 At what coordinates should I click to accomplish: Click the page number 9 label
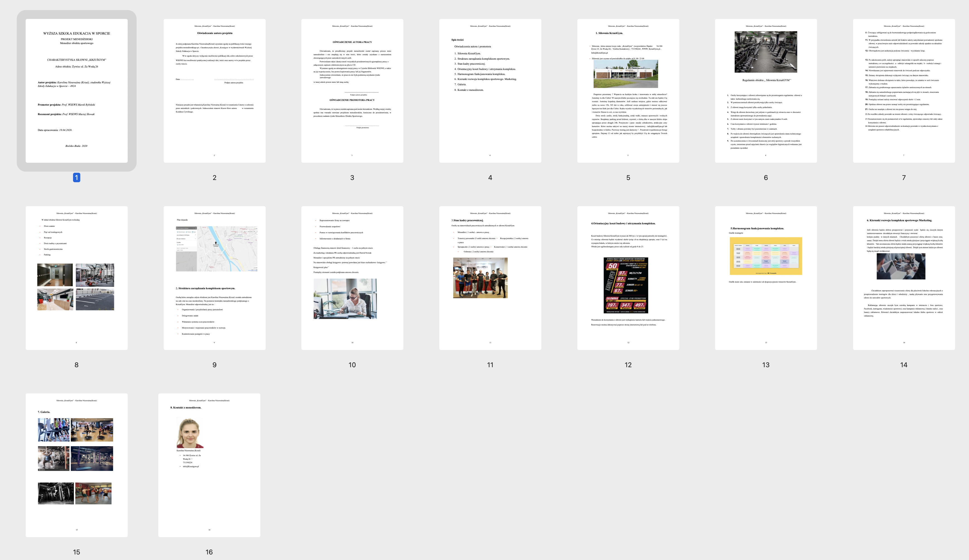[x=214, y=365]
